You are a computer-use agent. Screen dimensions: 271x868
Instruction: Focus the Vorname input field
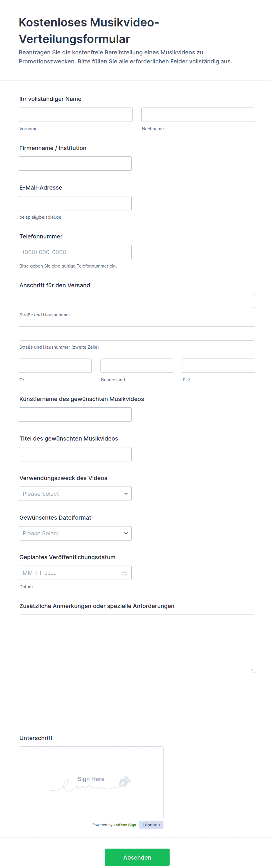(x=75, y=115)
